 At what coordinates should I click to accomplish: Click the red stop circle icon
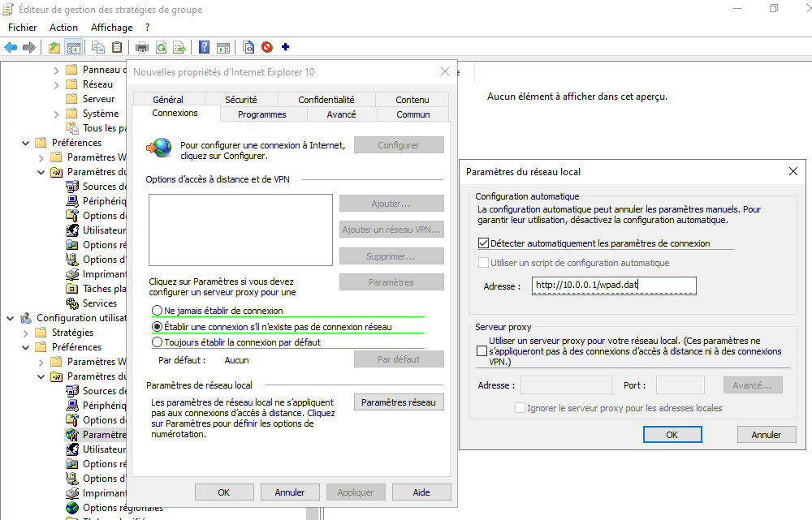pos(267,47)
